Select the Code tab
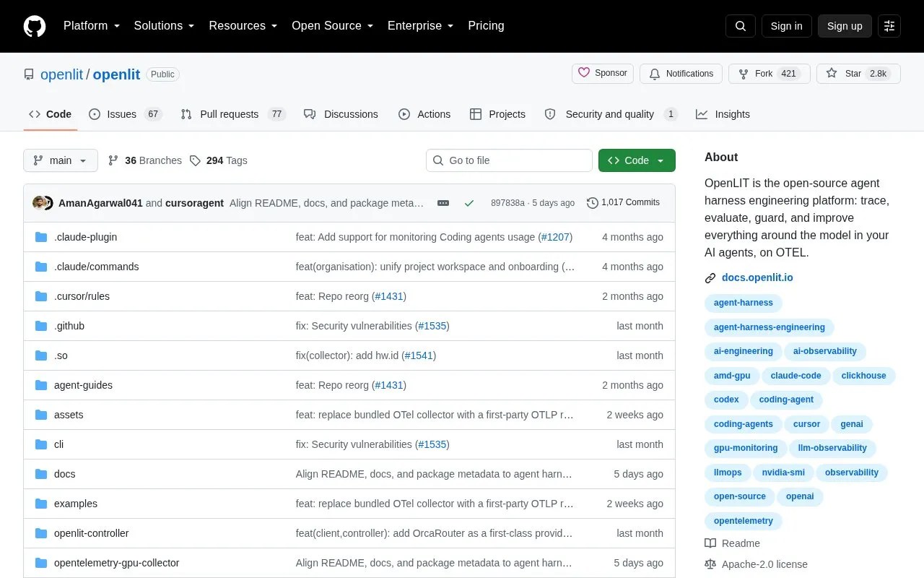 point(51,114)
